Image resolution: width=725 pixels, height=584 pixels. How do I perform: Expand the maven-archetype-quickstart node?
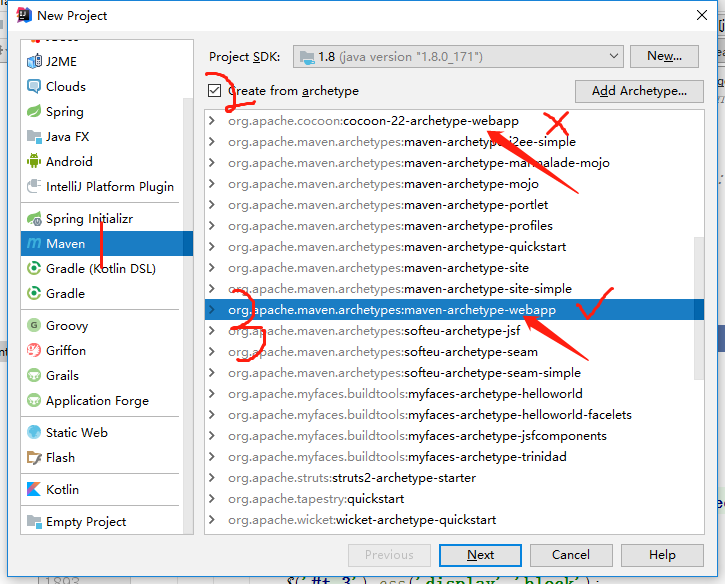pyautogui.click(x=212, y=246)
